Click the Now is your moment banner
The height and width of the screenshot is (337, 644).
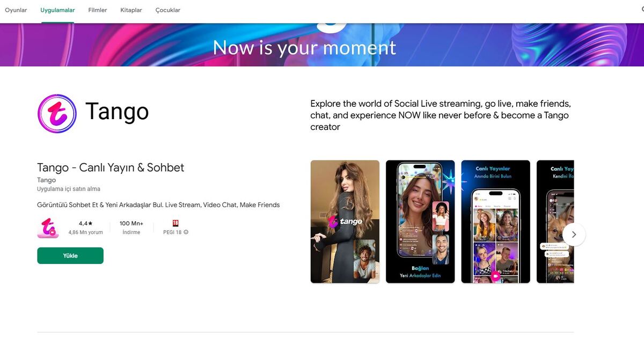304,47
